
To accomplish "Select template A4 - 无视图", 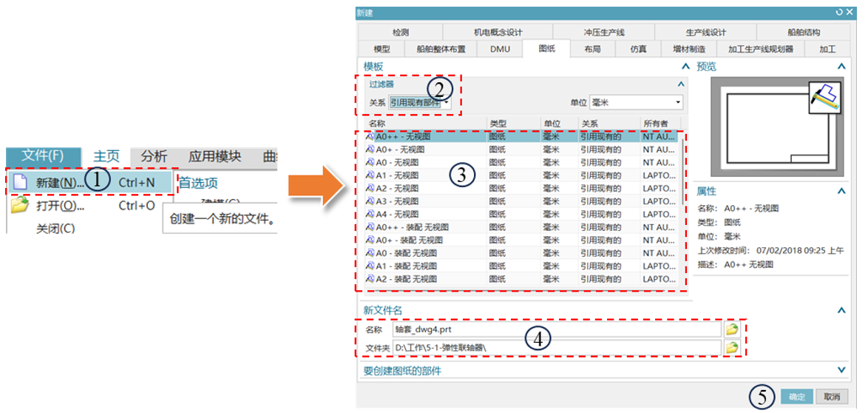I will pos(521,214).
